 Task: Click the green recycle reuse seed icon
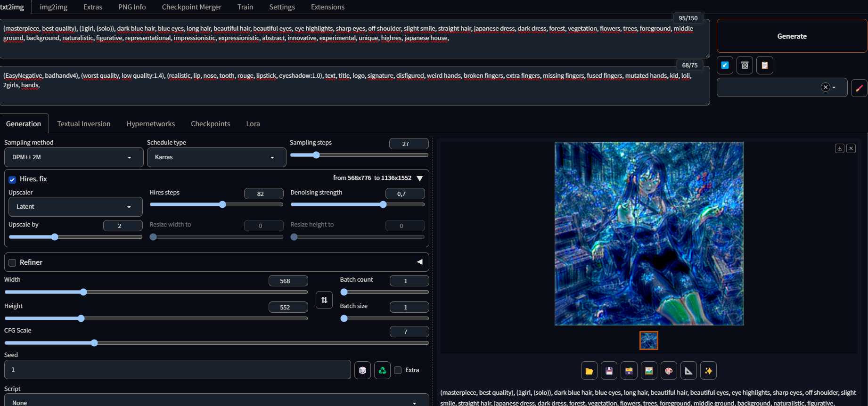(382, 370)
